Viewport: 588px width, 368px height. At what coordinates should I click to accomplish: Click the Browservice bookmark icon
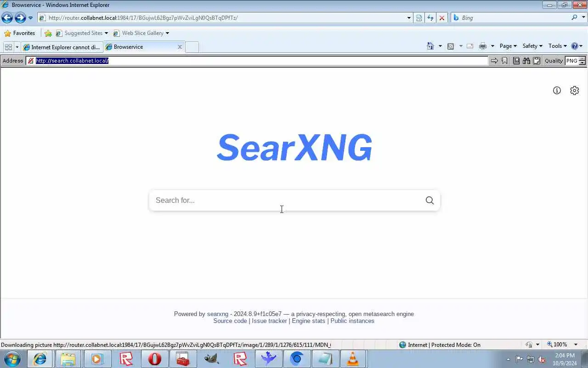(504, 61)
